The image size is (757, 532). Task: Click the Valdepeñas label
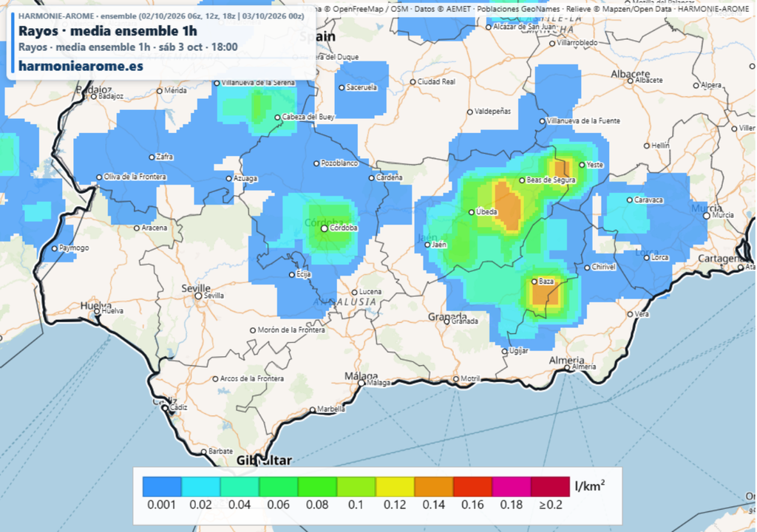coord(492,112)
